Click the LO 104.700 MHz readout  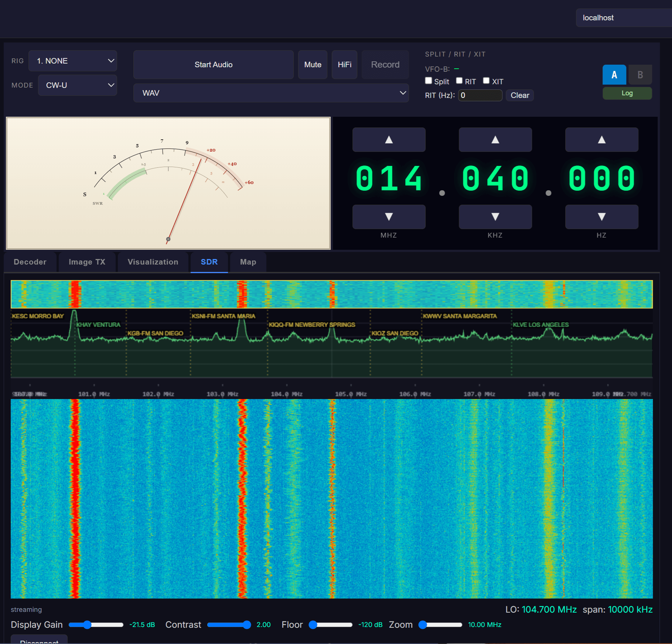(541, 610)
